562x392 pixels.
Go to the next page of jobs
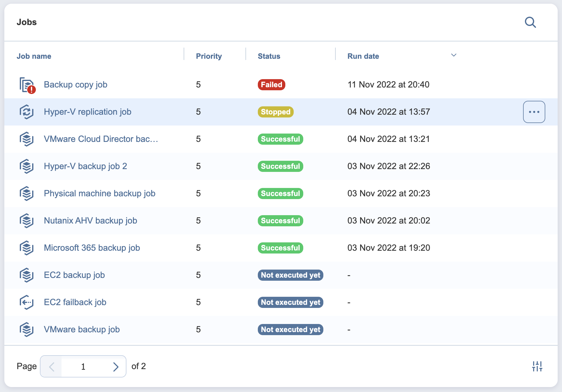[x=116, y=367]
